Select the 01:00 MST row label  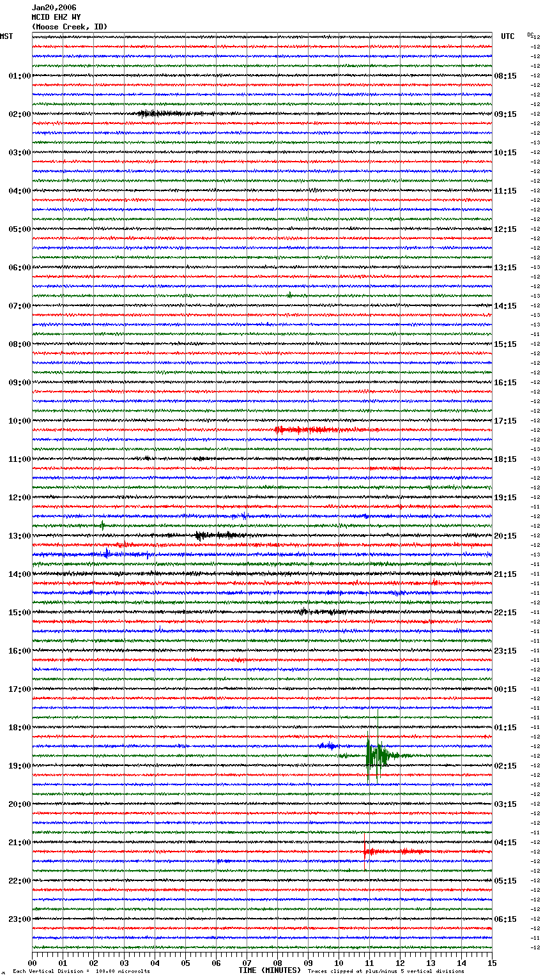pyautogui.click(x=19, y=76)
